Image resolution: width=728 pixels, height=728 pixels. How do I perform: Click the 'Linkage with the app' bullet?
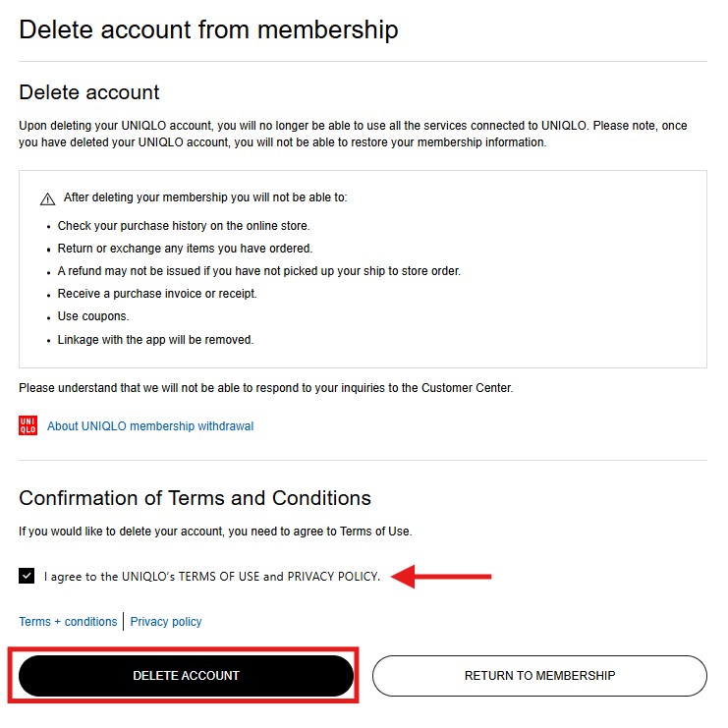(x=155, y=340)
